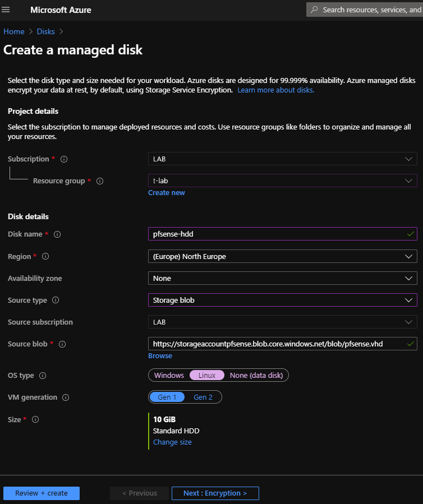Click the Source type info icon

pos(56,300)
